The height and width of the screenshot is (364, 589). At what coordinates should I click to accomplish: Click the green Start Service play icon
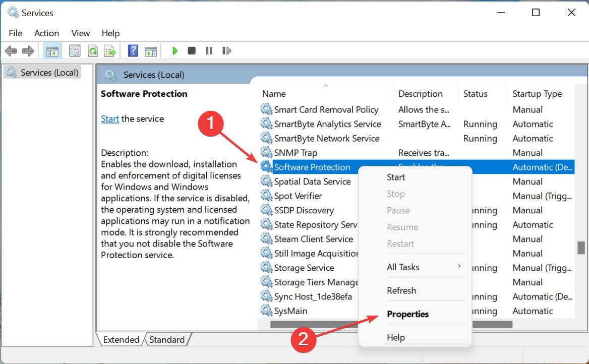tap(174, 51)
